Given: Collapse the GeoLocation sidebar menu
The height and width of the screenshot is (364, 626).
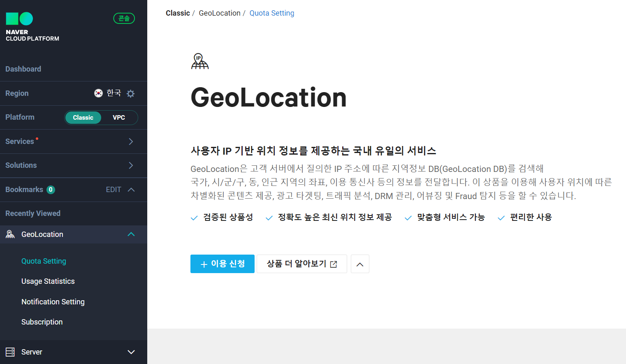Looking at the screenshot, I should tap(131, 234).
